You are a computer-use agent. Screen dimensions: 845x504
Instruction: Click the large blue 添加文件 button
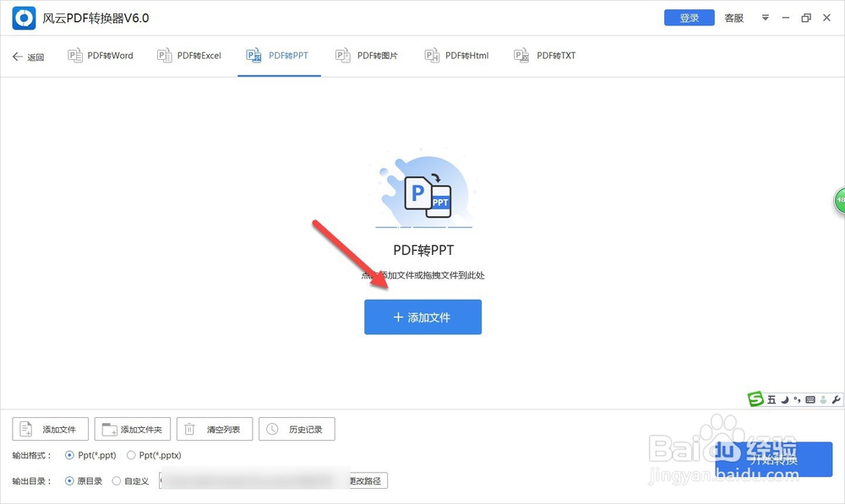coord(423,317)
